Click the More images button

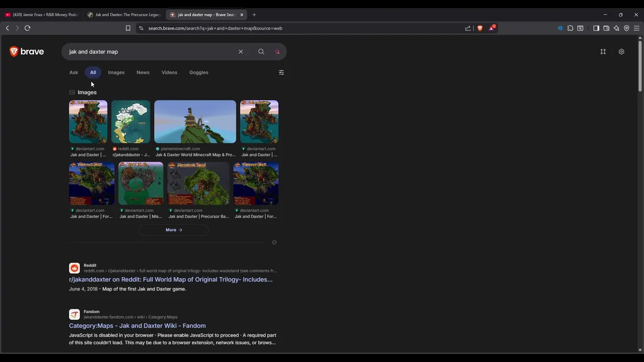click(x=174, y=230)
